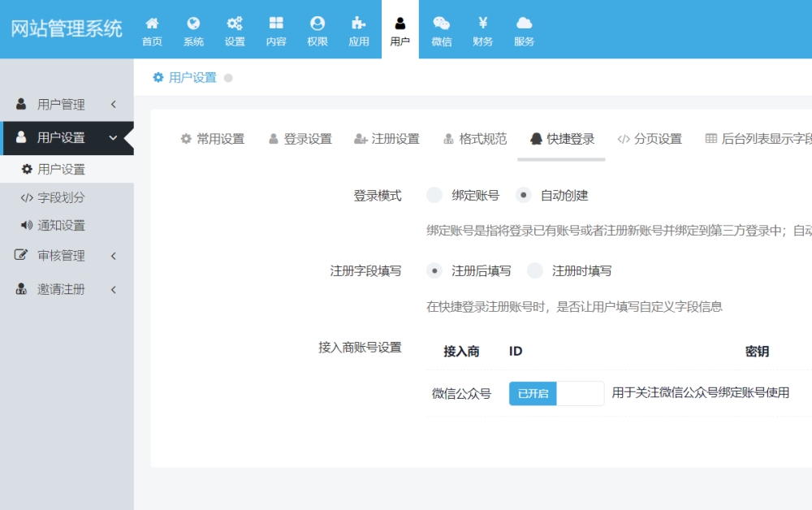
Task: Click the 注册字段填写 field label
Action: [365, 270]
